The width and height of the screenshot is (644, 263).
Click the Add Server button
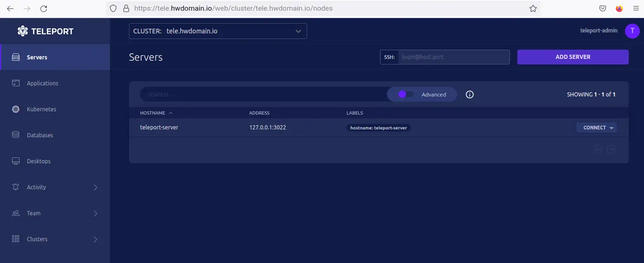click(x=573, y=57)
